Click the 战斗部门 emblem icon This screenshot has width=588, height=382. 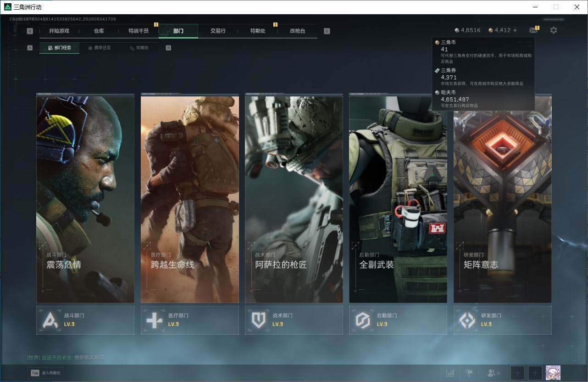pyautogui.click(x=50, y=320)
